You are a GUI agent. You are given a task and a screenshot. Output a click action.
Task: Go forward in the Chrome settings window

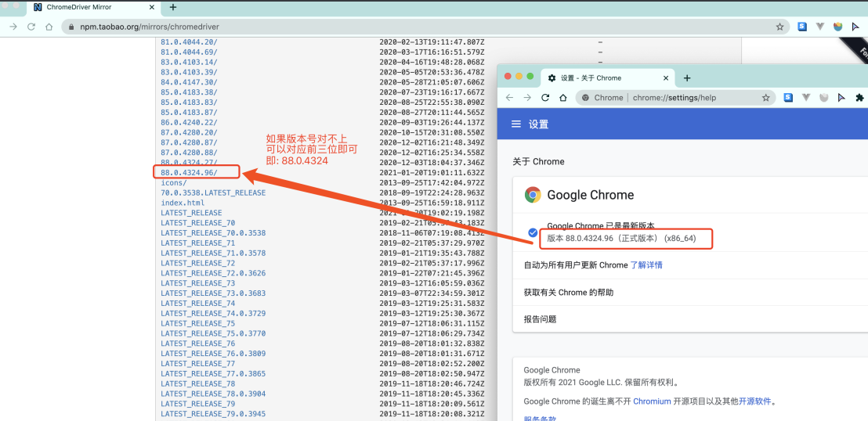(x=527, y=97)
